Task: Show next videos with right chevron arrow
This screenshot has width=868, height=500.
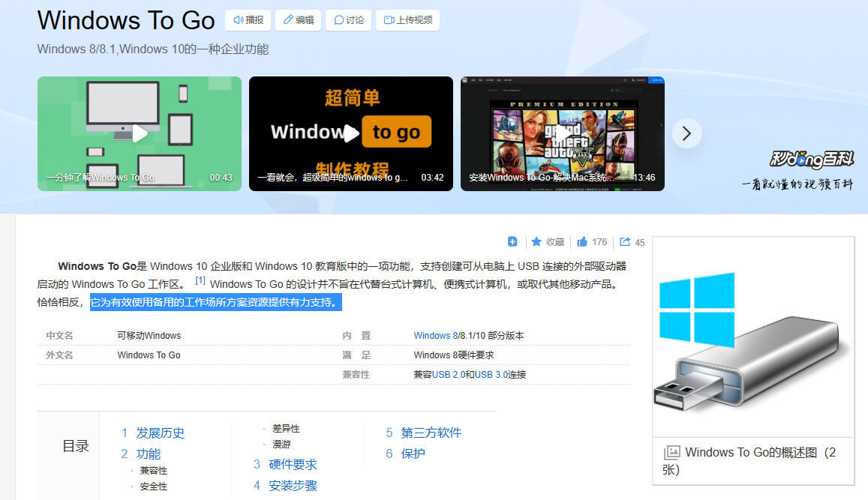Action: 687,134
